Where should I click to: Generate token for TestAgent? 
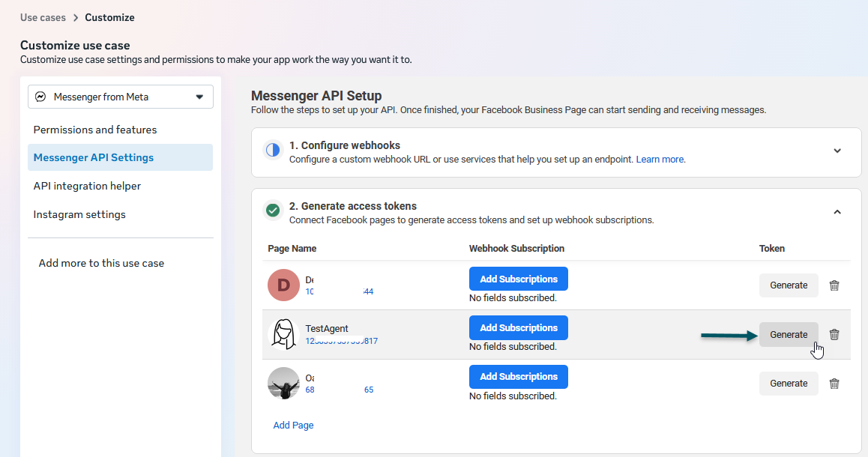[789, 335]
